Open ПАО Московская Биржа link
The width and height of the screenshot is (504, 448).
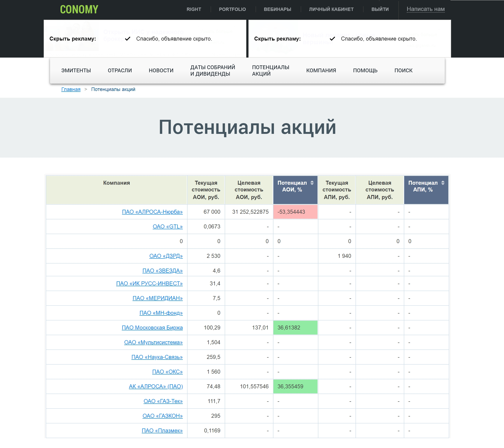pos(152,328)
